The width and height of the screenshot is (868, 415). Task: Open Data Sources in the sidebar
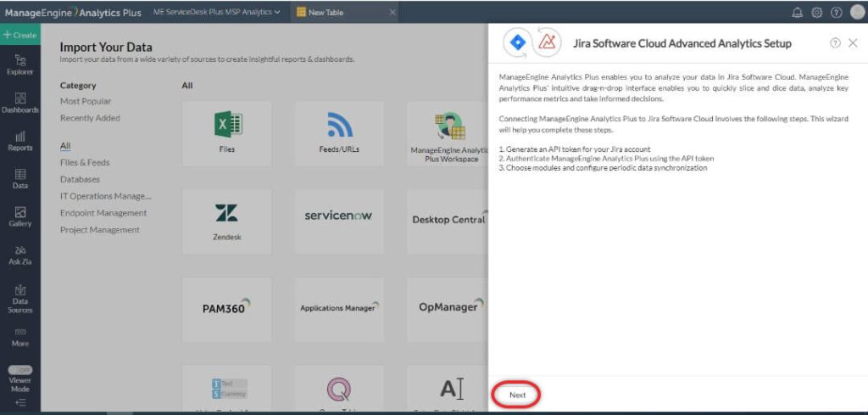[x=20, y=298]
